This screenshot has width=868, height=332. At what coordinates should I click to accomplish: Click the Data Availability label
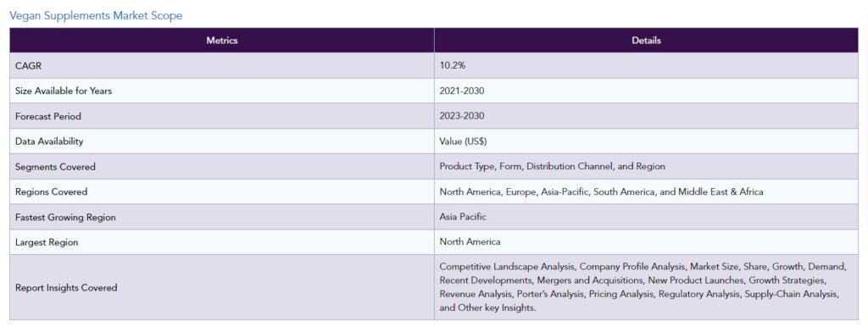49,141
